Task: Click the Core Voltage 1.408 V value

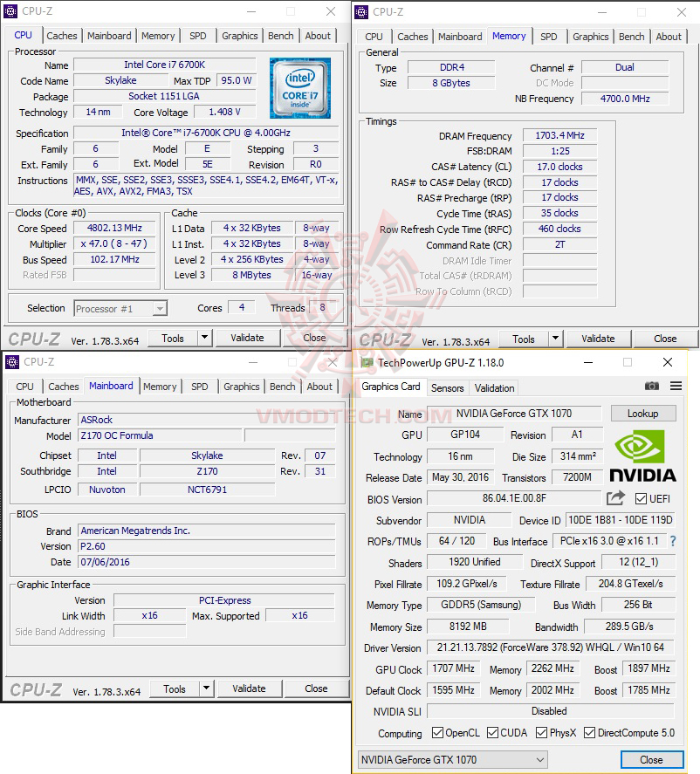Action: point(224,112)
